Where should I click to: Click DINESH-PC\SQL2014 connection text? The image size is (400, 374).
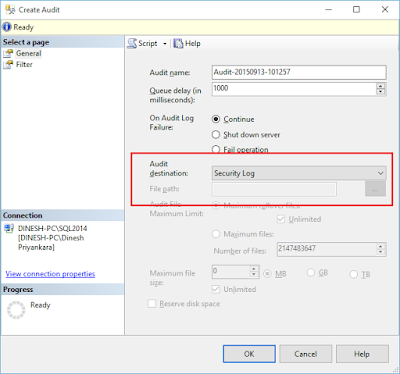click(52, 228)
